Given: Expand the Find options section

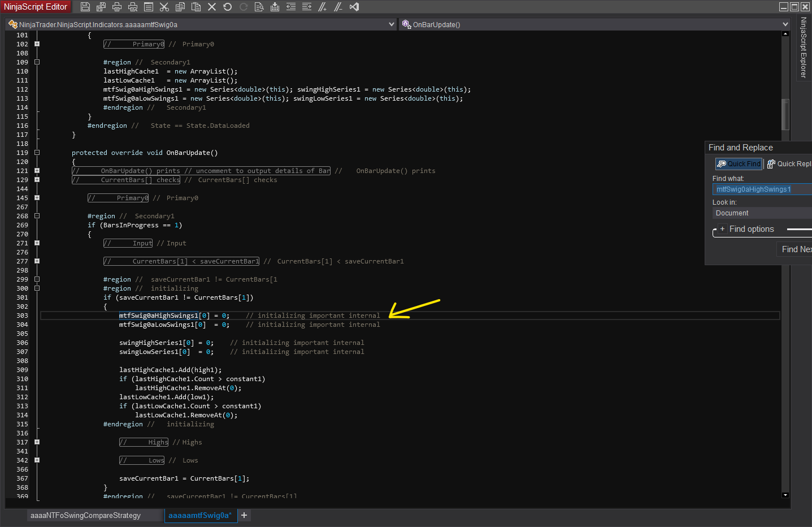Looking at the screenshot, I should click(722, 229).
